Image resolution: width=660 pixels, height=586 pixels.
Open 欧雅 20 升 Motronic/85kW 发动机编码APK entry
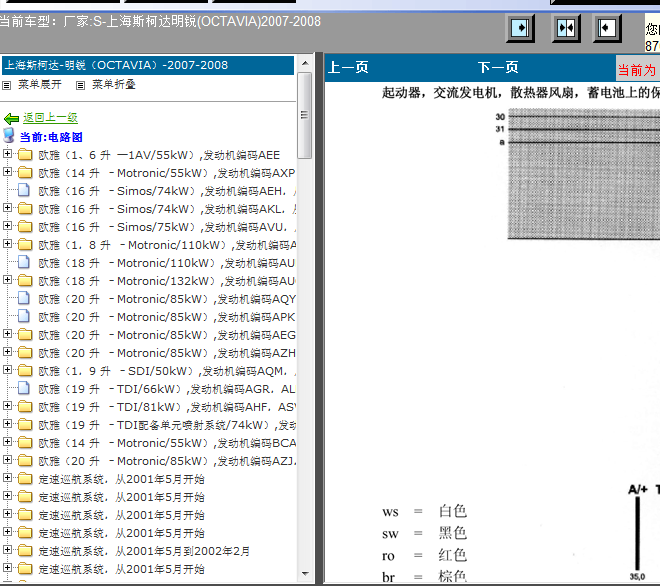click(167, 317)
